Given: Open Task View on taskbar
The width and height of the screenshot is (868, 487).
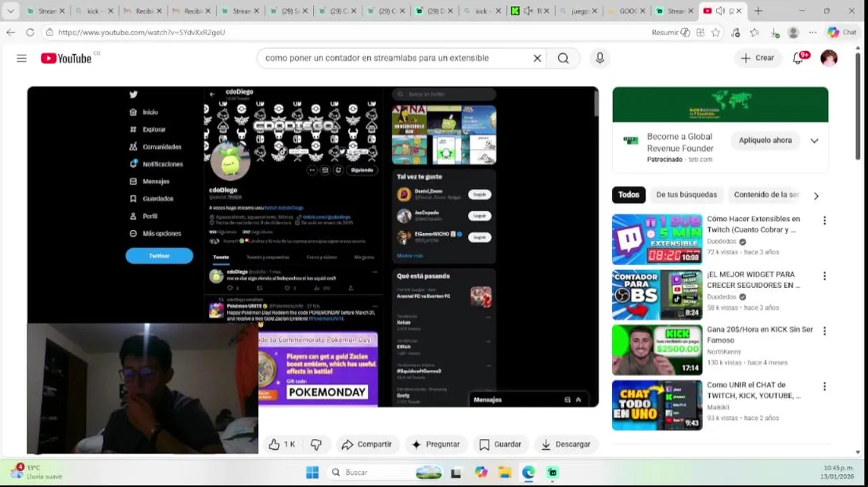Looking at the screenshot, I should [456, 472].
